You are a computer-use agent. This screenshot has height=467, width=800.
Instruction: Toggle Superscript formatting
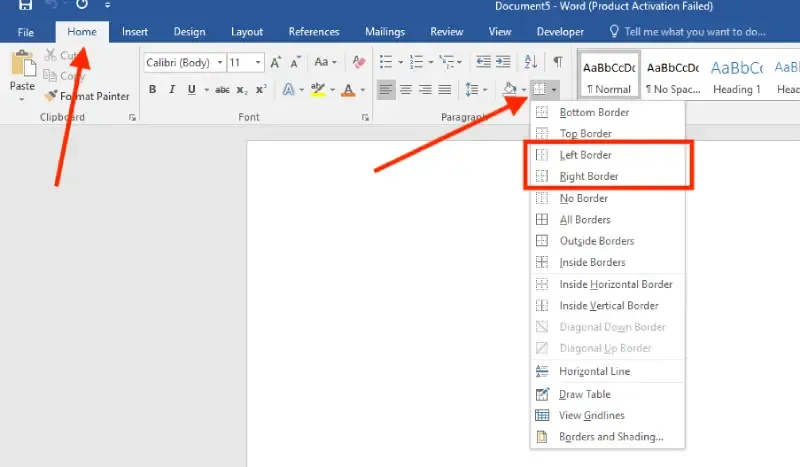pyautogui.click(x=261, y=89)
